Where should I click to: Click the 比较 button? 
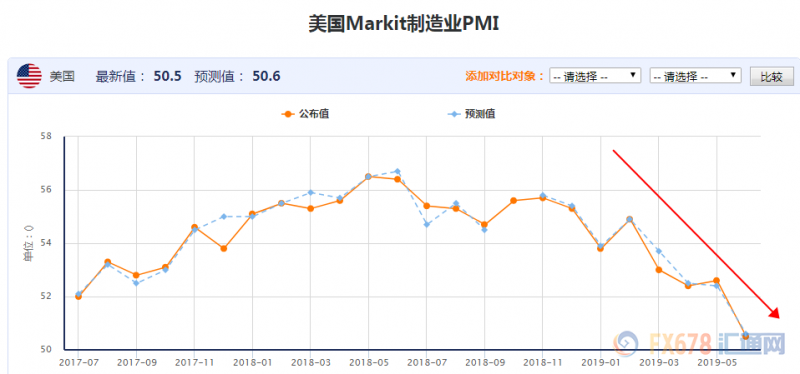pyautogui.click(x=771, y=77)
